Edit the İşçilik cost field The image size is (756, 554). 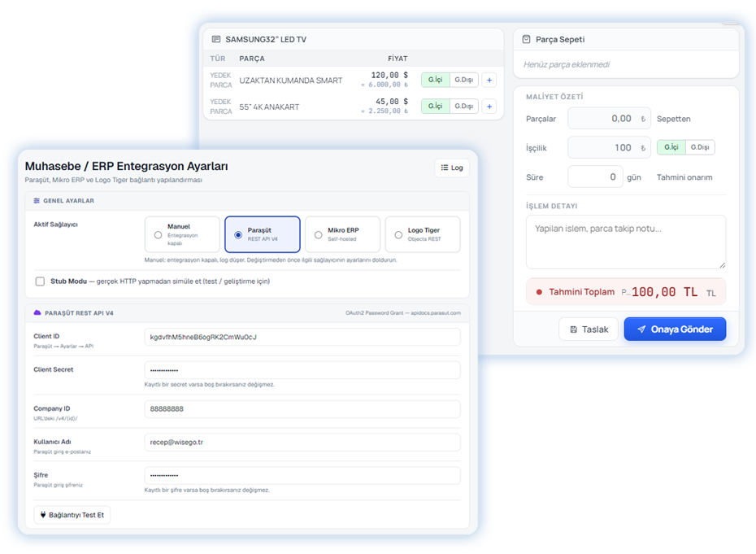click(x=610, y=148)
